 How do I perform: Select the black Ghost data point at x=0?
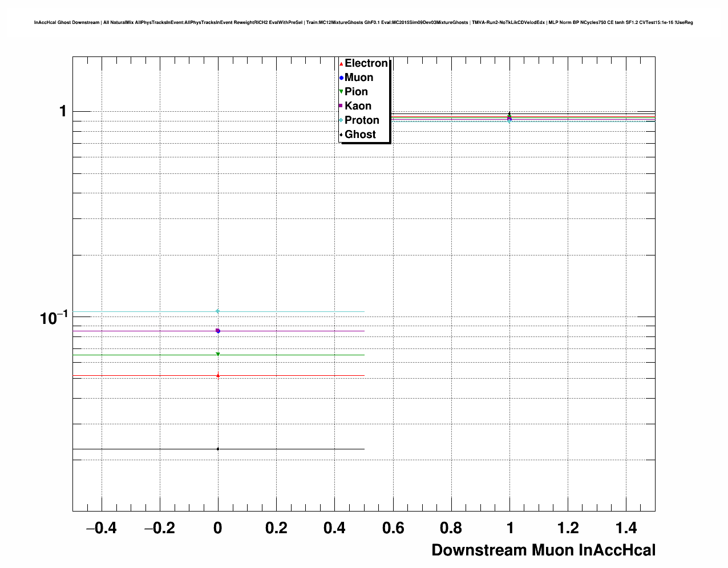218,449
